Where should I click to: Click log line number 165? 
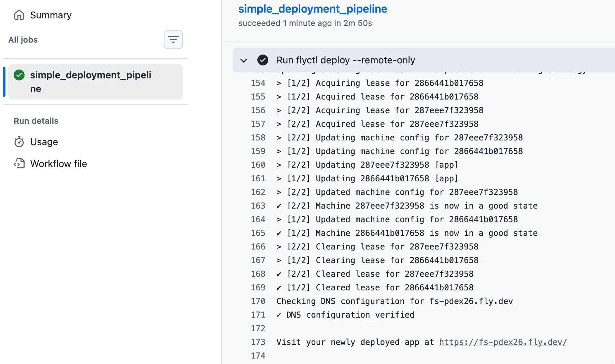(x=258, y=233)
